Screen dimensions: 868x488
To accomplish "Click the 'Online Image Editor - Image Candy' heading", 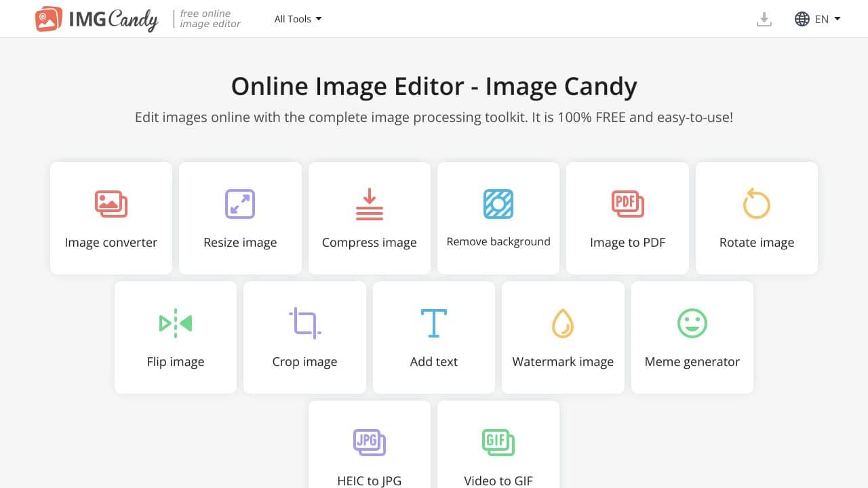I will [434, 87].
